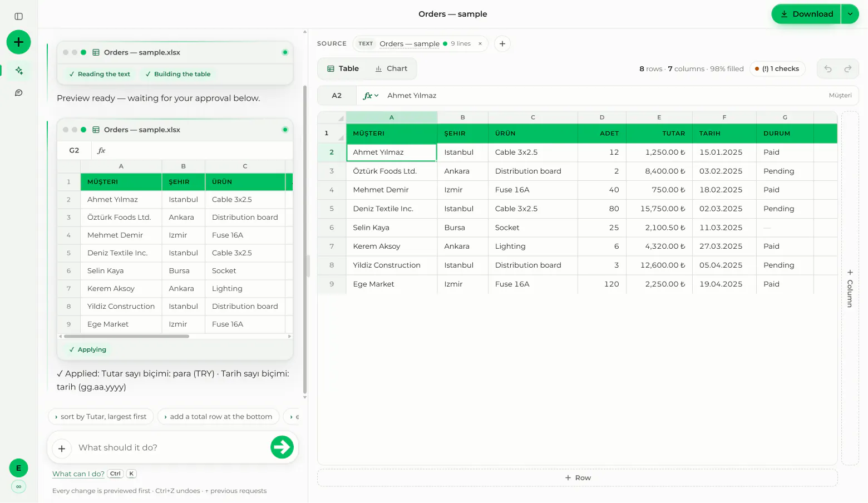Open the What can I do? link
This screenshot has width=868, height=503.
[x=78, y=474]
